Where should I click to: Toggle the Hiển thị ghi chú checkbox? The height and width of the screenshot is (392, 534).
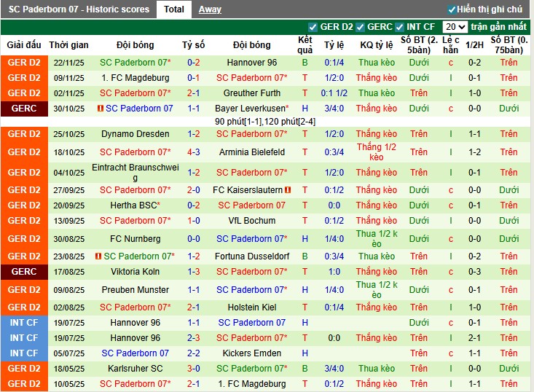click(452, 10)
